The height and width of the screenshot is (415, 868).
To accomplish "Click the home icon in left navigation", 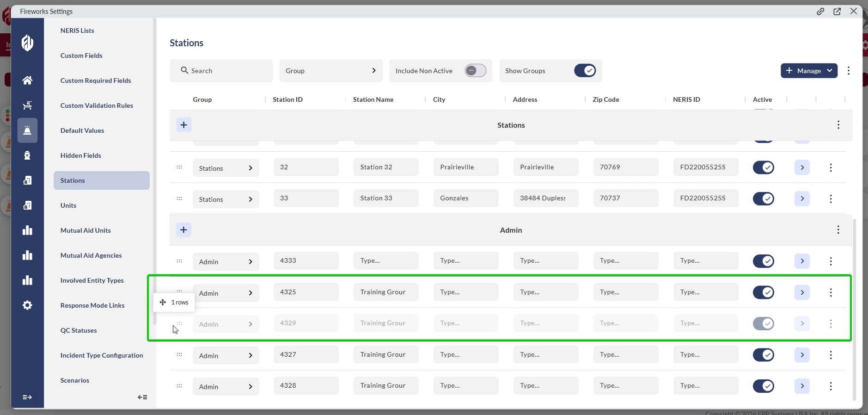I will coord(27,81).
